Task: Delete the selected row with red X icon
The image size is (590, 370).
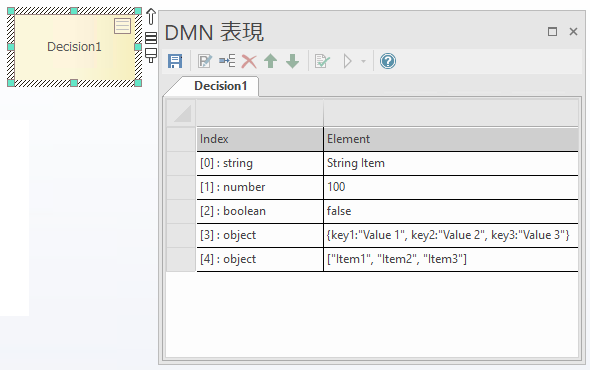Action: (249, 61)
